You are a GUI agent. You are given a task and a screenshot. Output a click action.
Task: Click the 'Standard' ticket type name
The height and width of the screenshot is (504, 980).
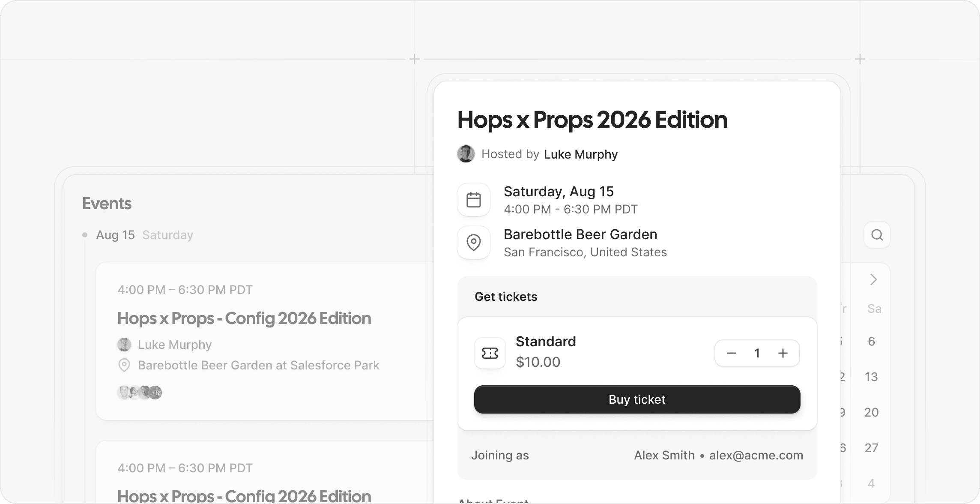coord(546,342)
